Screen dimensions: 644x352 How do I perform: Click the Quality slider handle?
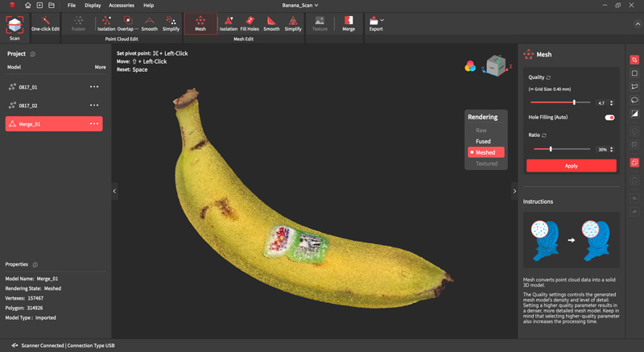(x=574, y=102)
